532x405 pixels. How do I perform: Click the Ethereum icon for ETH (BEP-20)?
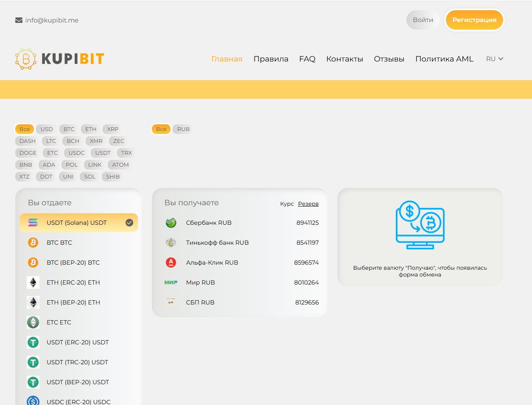click(33, 302)
